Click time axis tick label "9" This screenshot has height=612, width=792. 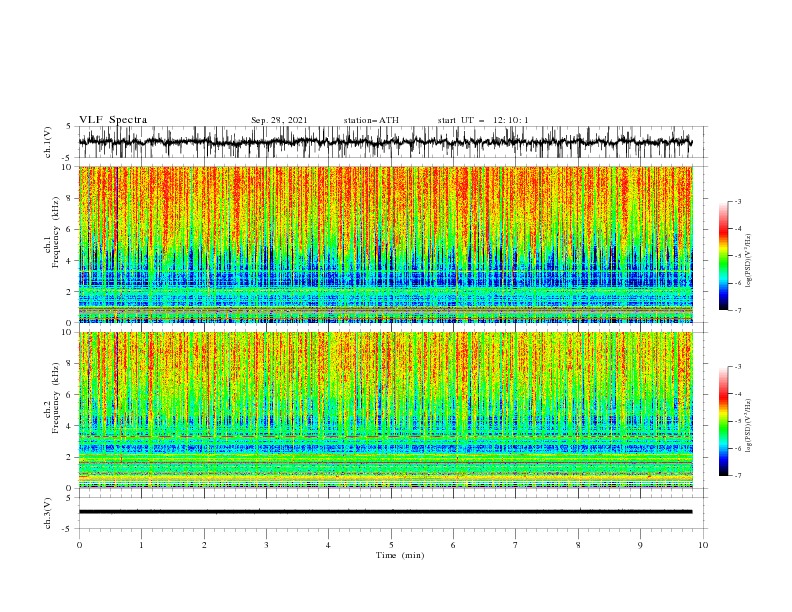coord(640,545)
